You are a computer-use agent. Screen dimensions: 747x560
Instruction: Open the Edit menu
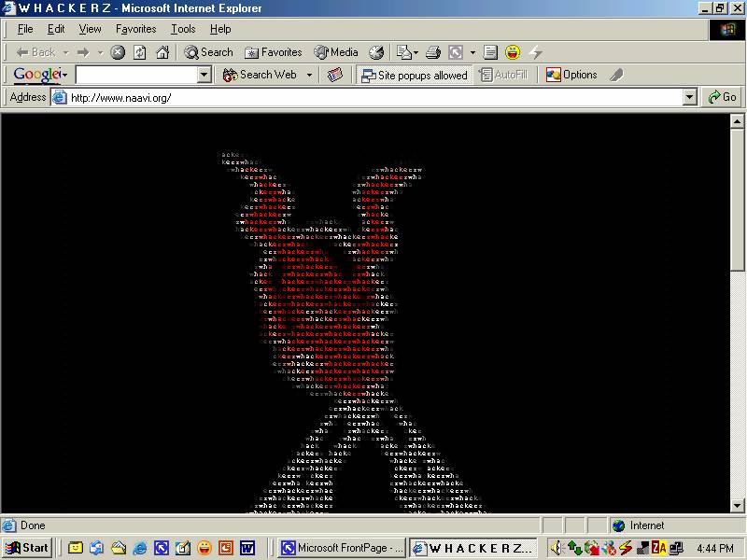(56, 29)
